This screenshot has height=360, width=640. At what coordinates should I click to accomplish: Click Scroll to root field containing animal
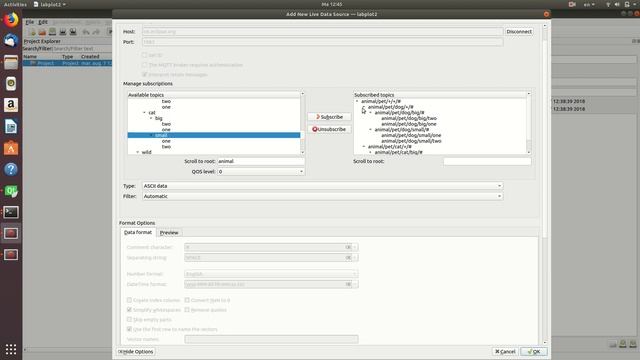pyautogui.click(x=261, y=161)
